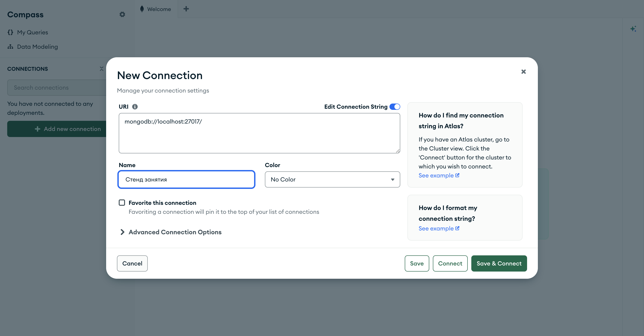
Task: Click plus icon on Add new connection
Action: click(38, 129)
